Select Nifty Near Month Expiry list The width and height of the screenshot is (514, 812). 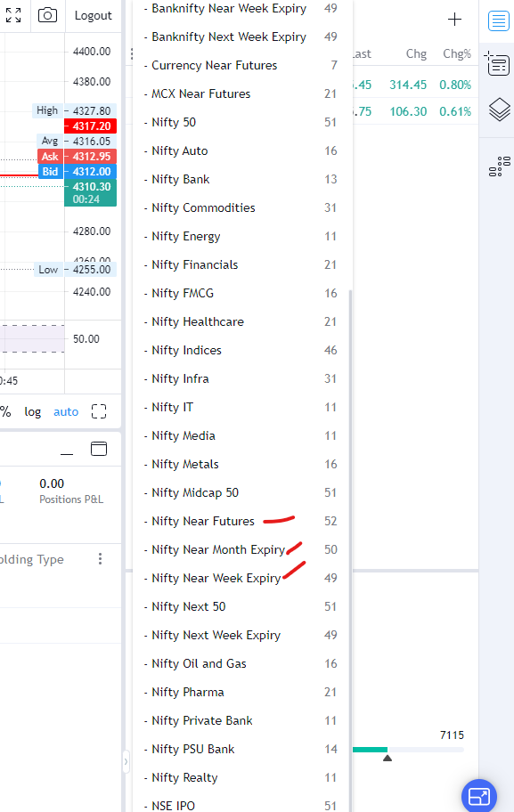241,549
